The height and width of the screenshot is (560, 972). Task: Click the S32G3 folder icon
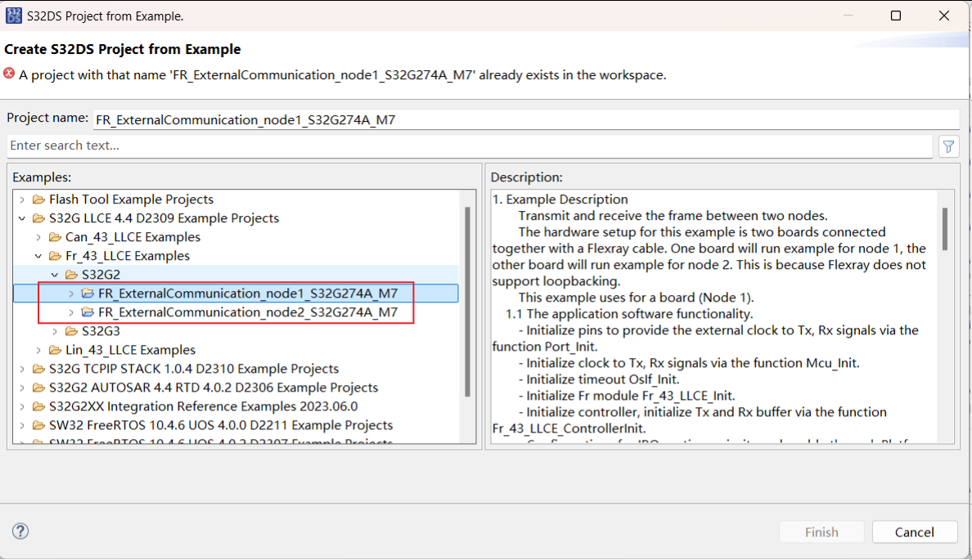click(72, 331)
